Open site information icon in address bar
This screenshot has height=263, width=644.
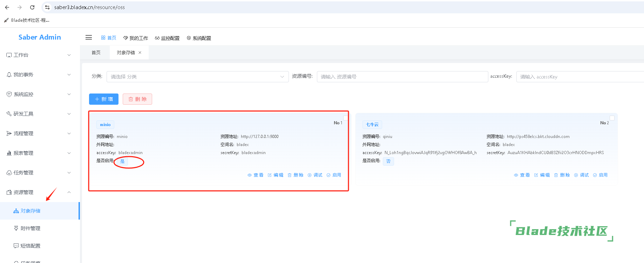point(47,7)
